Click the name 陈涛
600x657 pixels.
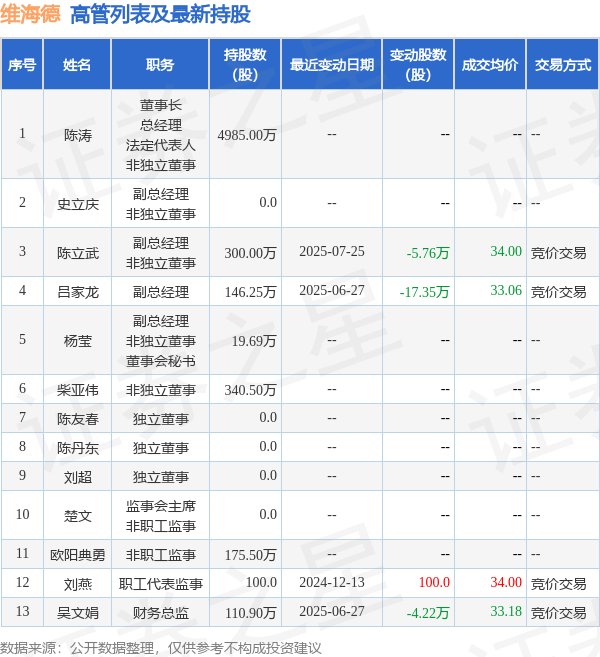pyautogui.click(x=78, y=135)
